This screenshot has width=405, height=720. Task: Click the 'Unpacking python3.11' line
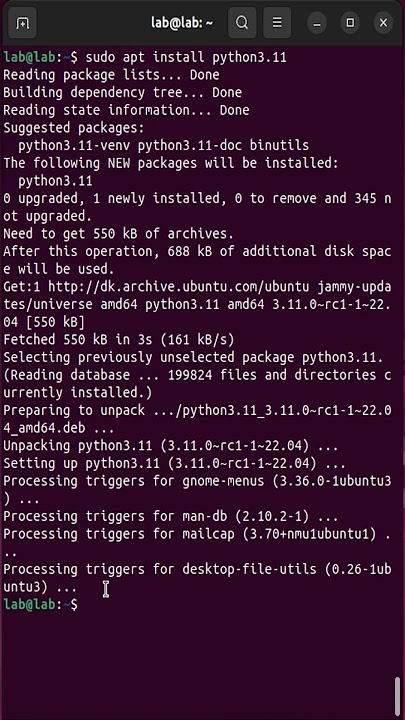click(x=171, y=446)
